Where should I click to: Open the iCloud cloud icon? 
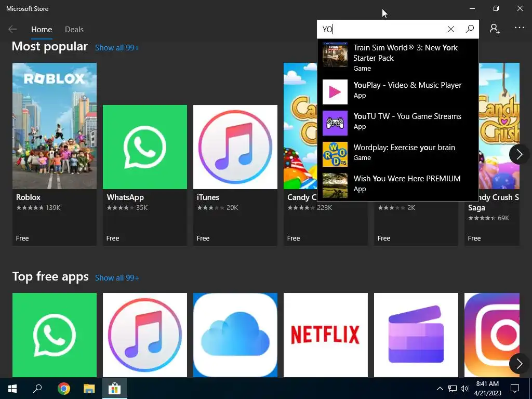coord(235,335)
